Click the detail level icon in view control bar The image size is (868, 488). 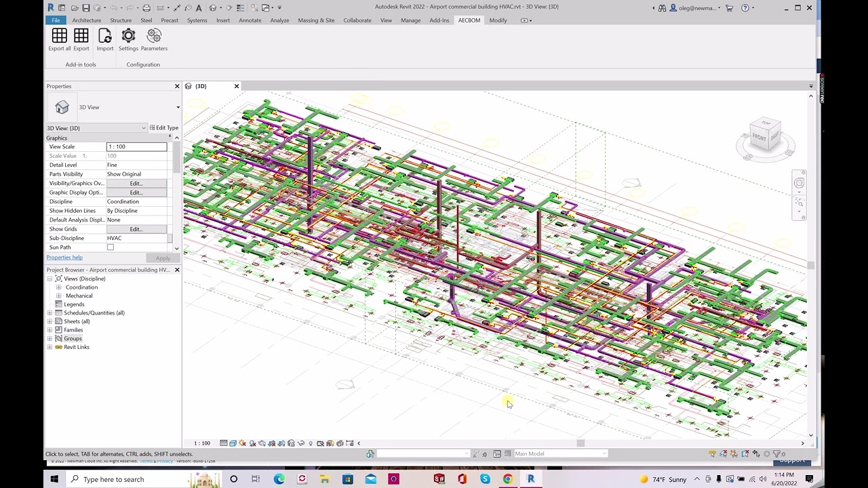(x=224, y=443)
